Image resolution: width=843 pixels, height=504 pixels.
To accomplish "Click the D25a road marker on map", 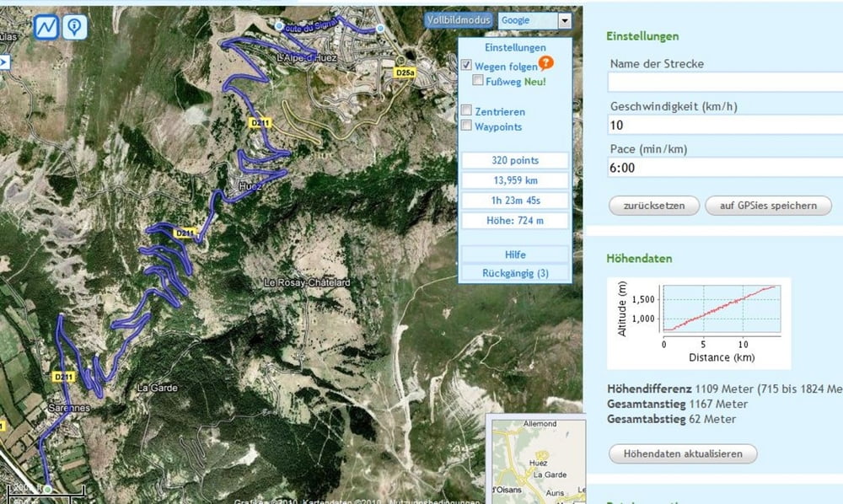I will pyautogui.click(x=405, y=72).
